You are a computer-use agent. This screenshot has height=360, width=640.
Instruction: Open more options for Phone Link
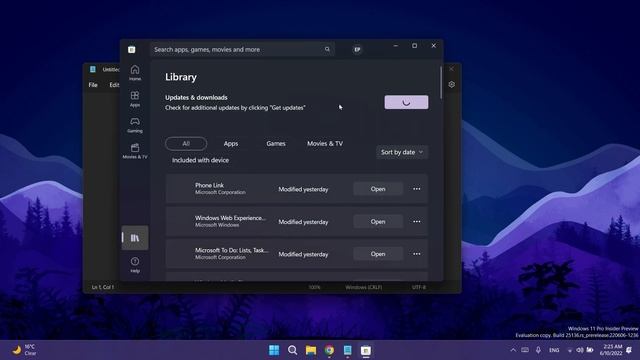[416, 189]
